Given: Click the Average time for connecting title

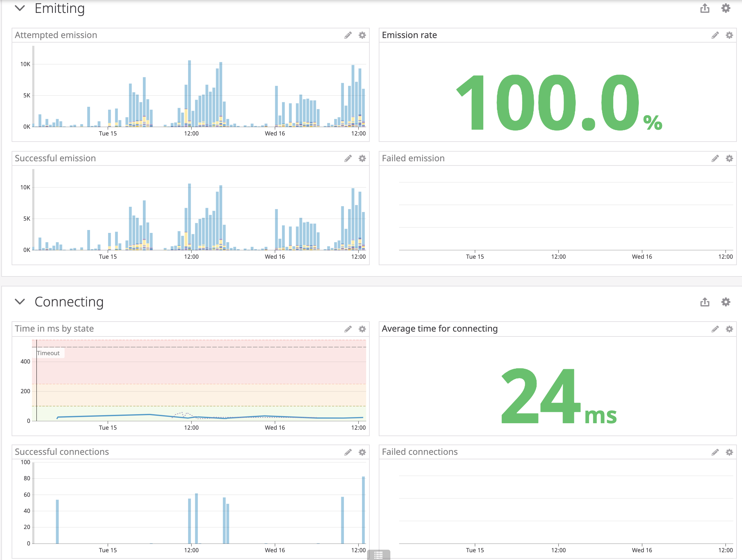Looking at the screenshot, I should click(x=439, y=328).
